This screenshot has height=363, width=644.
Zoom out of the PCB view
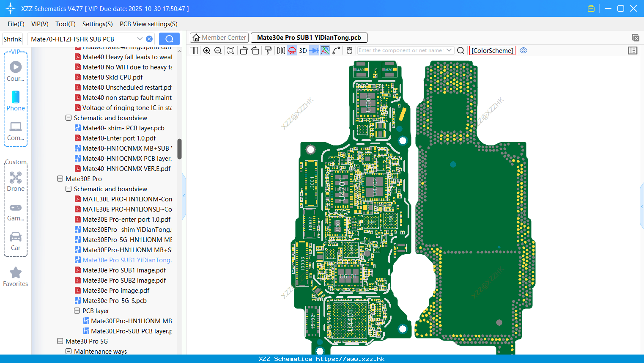(218, 50)
